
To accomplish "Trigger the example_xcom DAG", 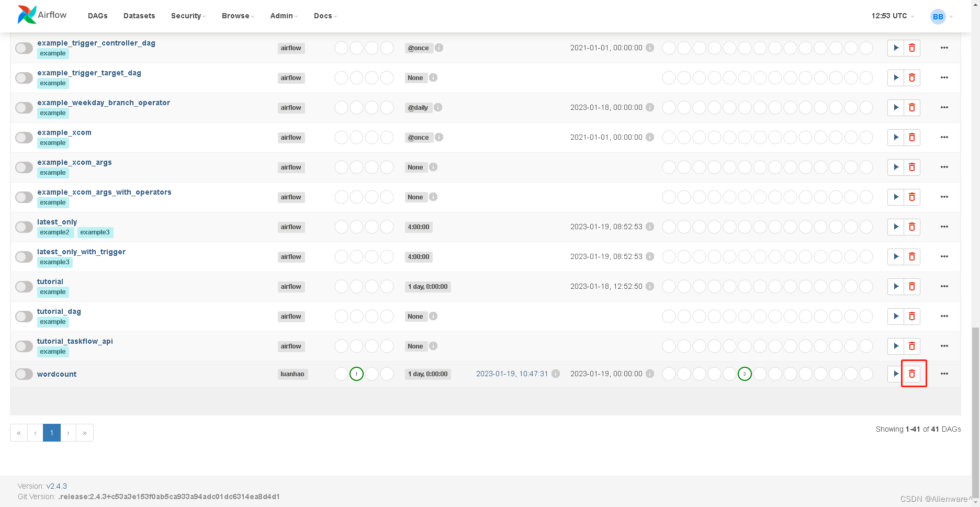I will (895, 137).
